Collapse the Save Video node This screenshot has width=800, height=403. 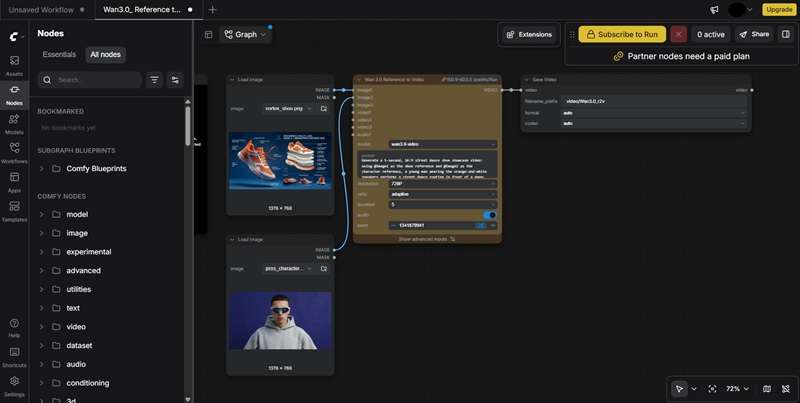(527, 80)
